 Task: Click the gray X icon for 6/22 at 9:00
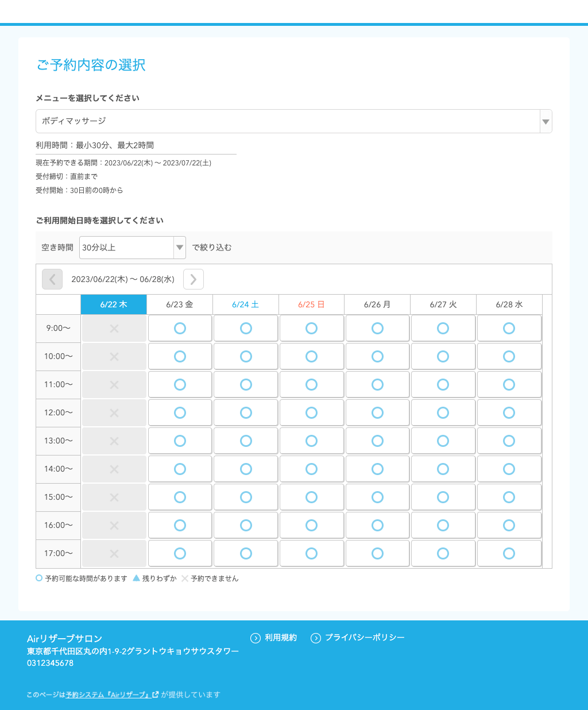coord(114,328)
